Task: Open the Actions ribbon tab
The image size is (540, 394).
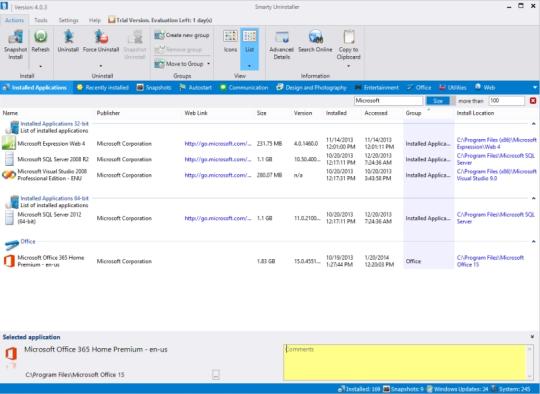Action: pos(14,20)
